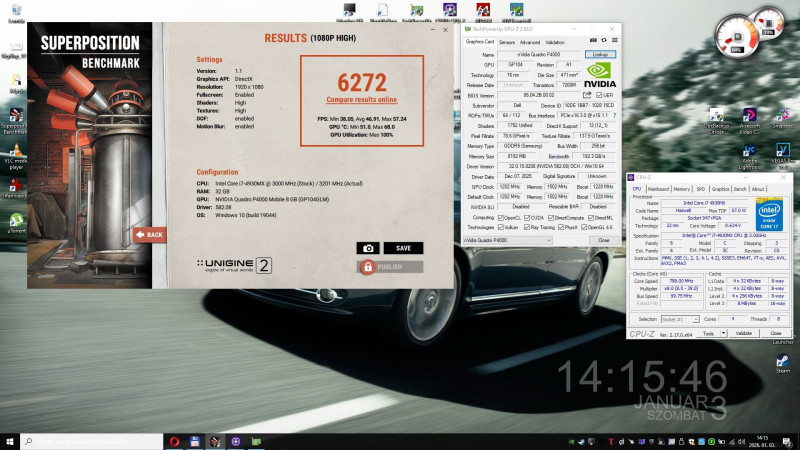Click the red lock Publish icon
Image resolution: width=800 pixels, height=450 pixels.
pos(368,267)
